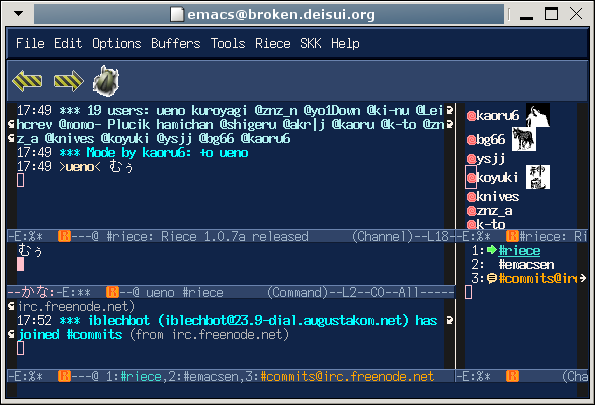Click #commits@irc.freenode.net in bottom mode line
Screen dimensions: 595x405
[347, 376]
